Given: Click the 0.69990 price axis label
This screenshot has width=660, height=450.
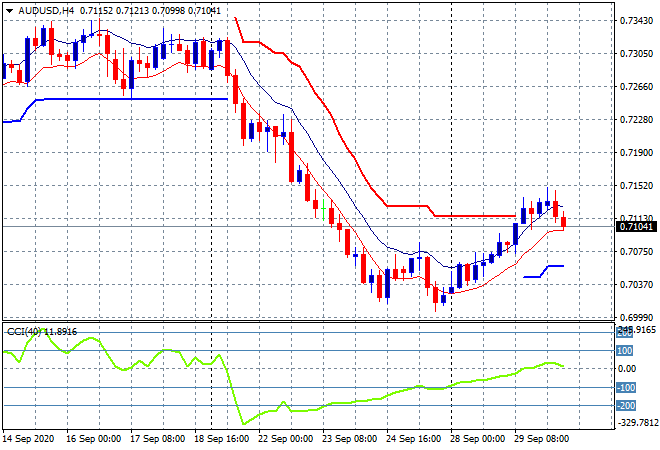Looking at the screenshot, I should 633,317.
